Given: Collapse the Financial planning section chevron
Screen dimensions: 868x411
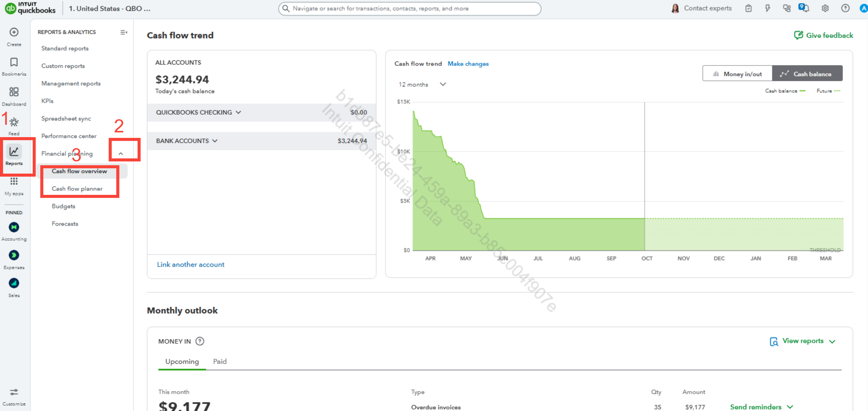Looking at the screenshot, I should pos(121,154).
